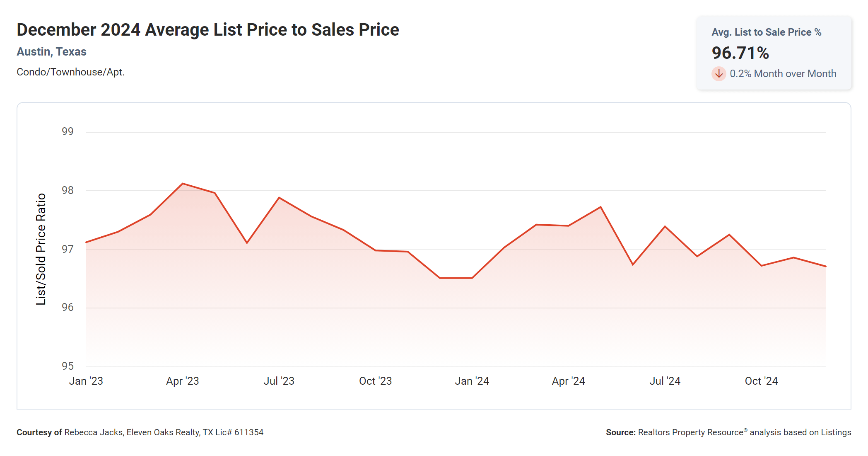Click the Condo/Townhouse/Apt. property type label
The width and height of the screenshot is (868, 456).
(x=70, y=72)
